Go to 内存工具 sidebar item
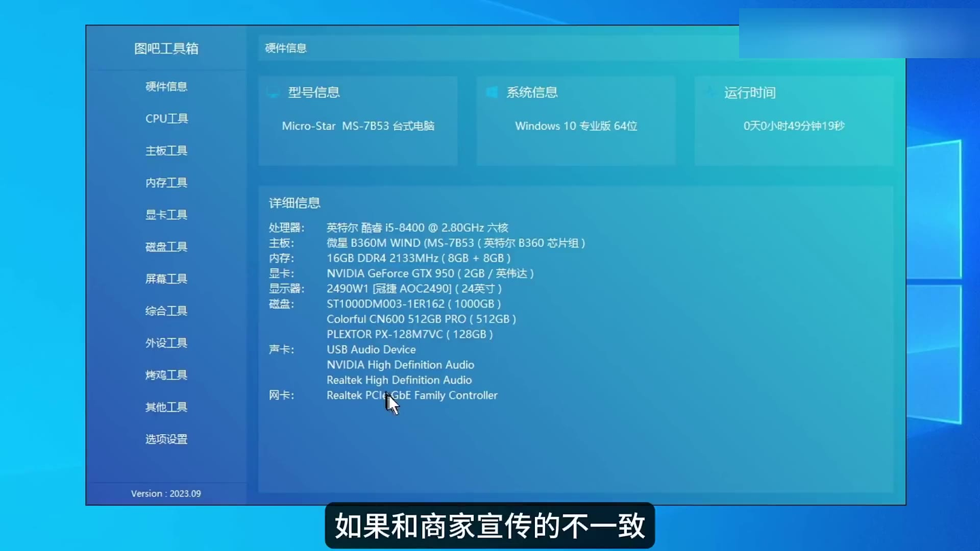980x551 pixels. point(166,182)
